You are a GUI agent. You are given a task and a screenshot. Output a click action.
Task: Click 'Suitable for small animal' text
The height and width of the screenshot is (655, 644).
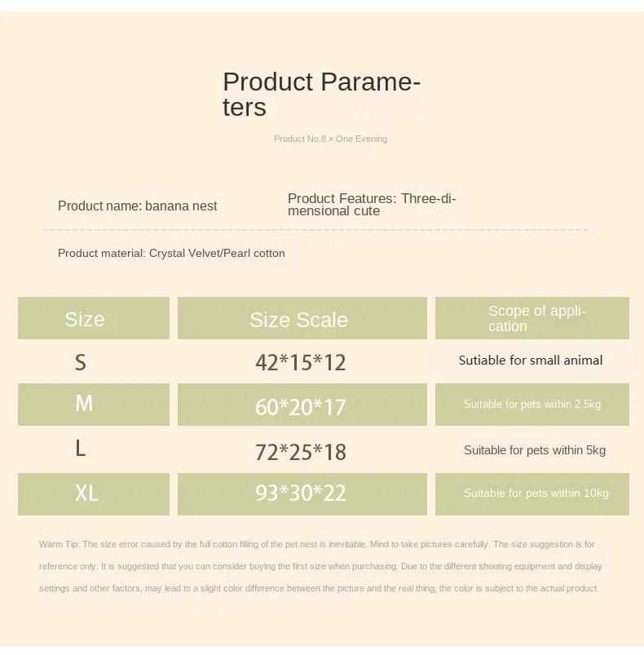pyautogui.click(x=531, y=361)
